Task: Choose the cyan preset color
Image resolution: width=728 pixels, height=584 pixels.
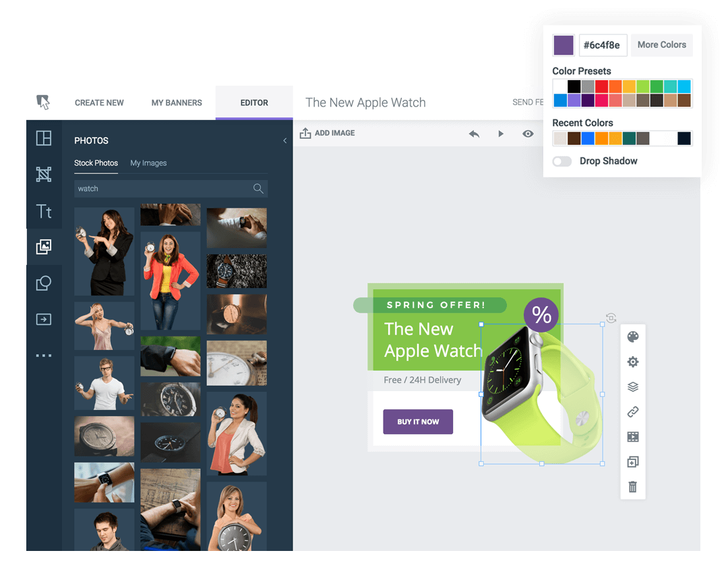Action: click(684, 86)
